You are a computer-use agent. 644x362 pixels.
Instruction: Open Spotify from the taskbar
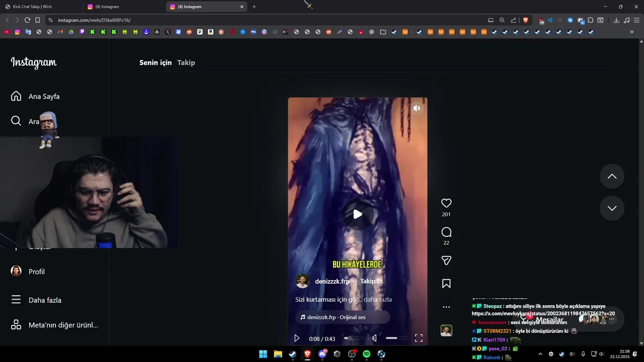point(366,354)
